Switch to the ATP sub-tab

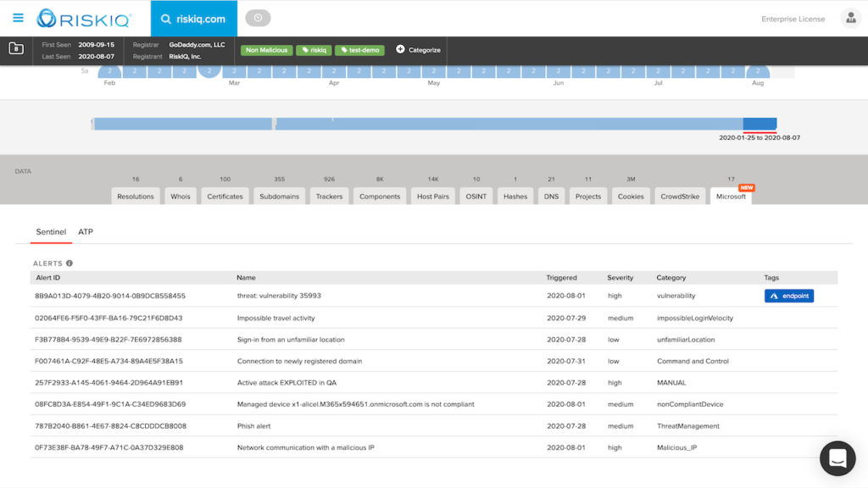[x=86, y=232]
